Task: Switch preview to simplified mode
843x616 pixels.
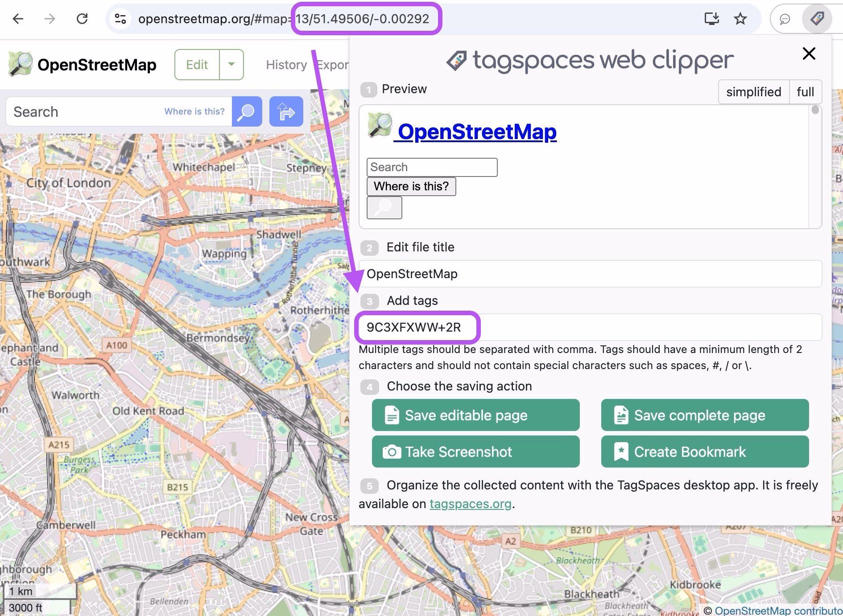Action: point(754,92)
